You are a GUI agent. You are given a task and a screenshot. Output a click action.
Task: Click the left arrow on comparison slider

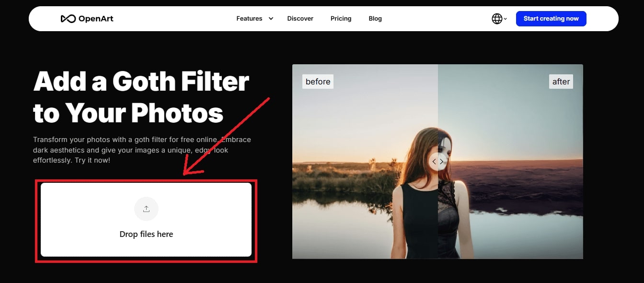[x=434, y=161]
